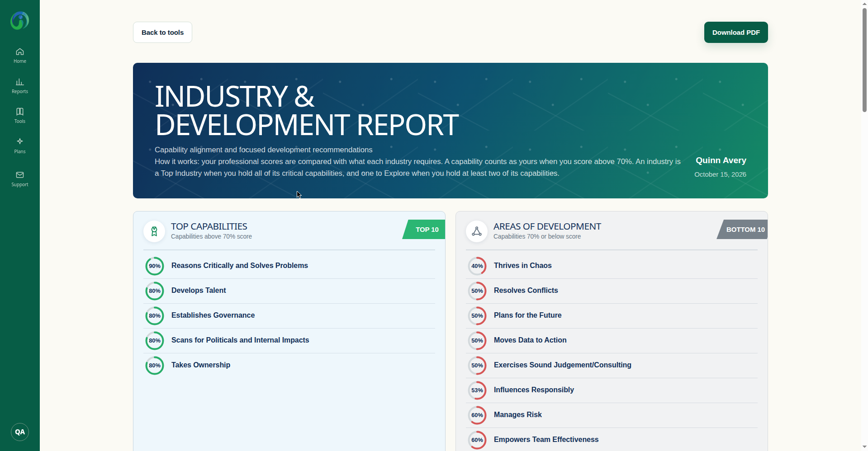Screen dimensions: 868x451
Task: Select 'Empowers Team Effectiveness' row
Action: point(612,440)
